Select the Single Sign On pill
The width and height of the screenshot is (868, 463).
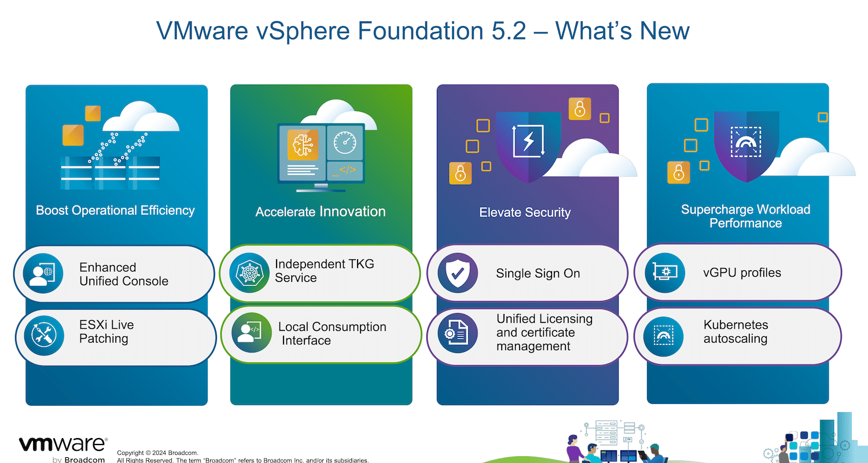click(527, 273)
